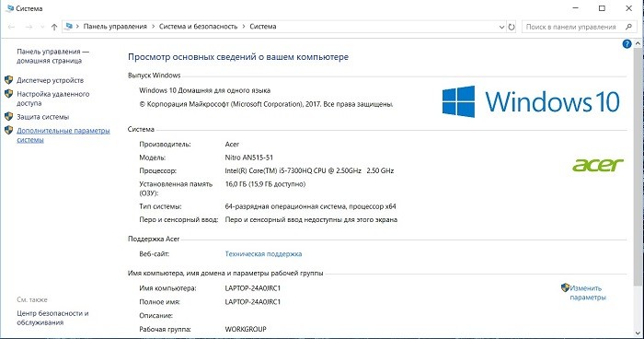644x339 pixels.
Task: Open help with the blue question mark
Action: point(627,44)
